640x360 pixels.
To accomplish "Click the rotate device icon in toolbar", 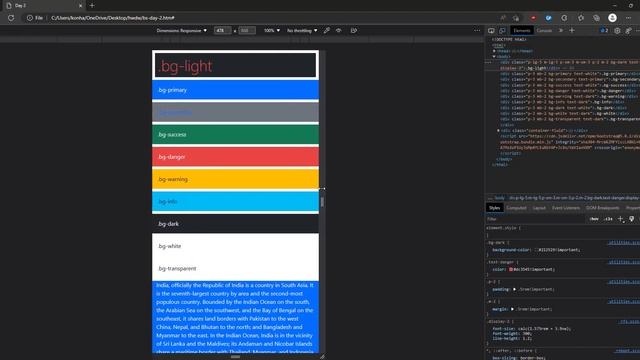I will click(353, 31).
